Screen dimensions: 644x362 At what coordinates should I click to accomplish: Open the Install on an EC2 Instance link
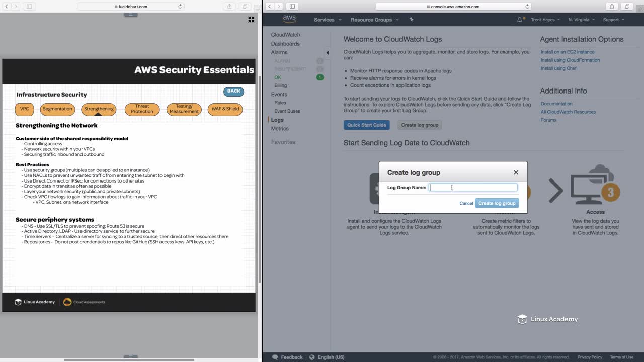pos(568,52)
